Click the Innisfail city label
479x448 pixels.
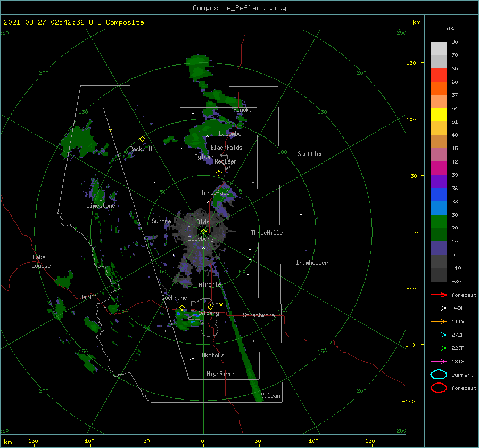tap(215, 193)
